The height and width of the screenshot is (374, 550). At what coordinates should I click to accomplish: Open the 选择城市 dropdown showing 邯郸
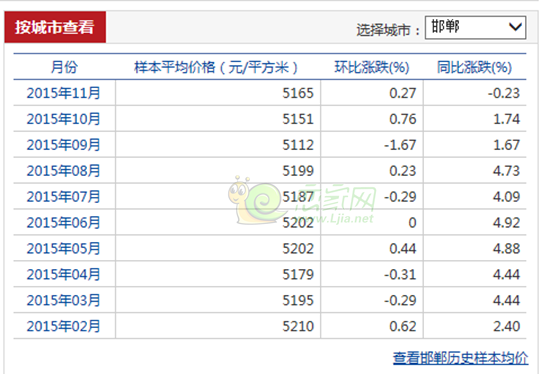(x=475, y=27)
